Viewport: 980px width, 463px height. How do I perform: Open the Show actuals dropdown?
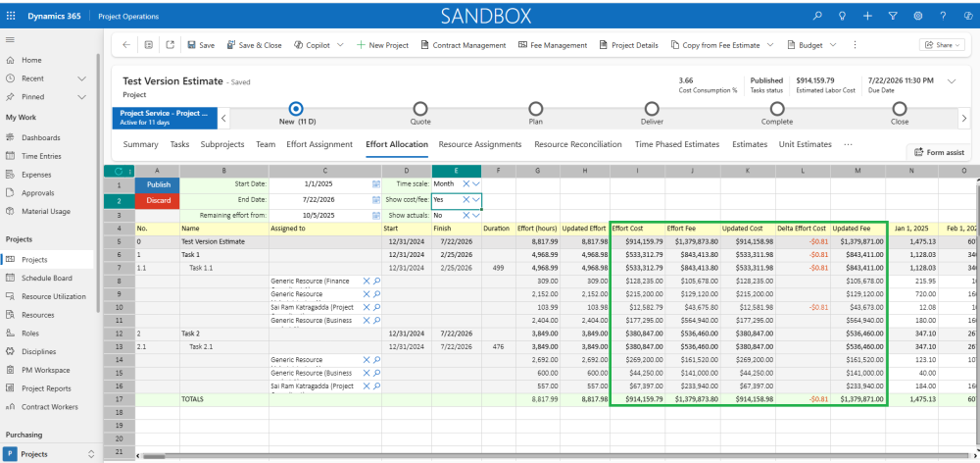tap(476, 215)
